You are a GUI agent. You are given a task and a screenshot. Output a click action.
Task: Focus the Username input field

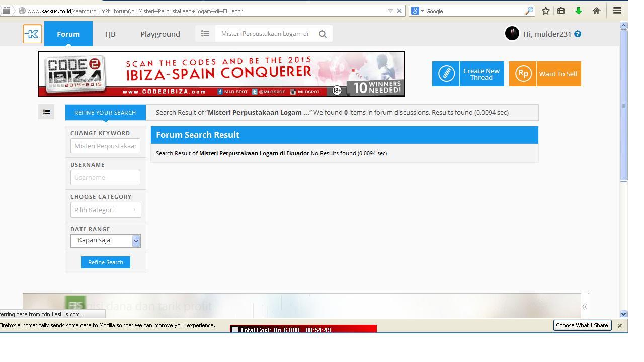(106, 177)
